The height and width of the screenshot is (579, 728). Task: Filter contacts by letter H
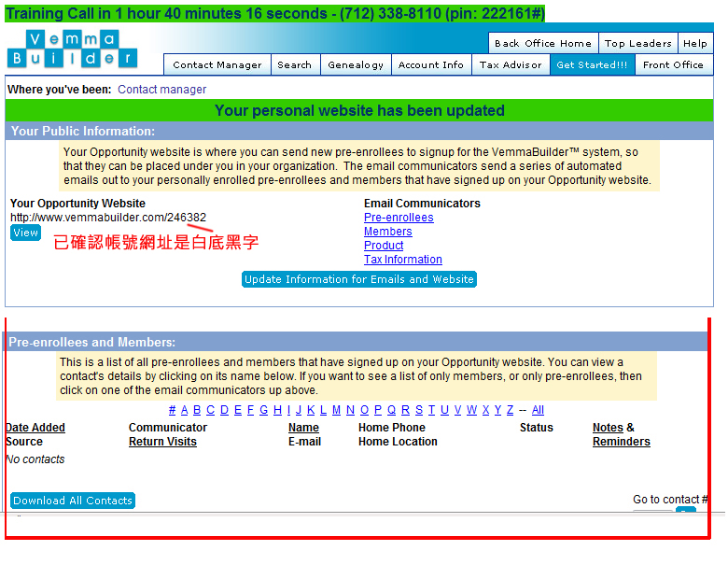(x=277, y=410)
